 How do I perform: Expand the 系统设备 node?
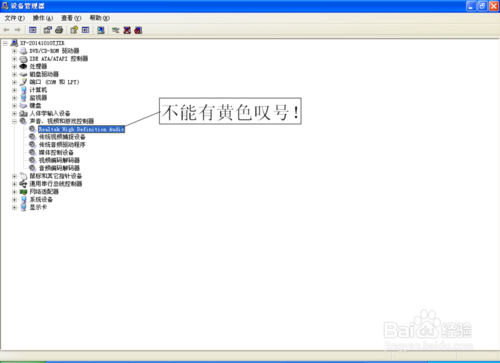[x=14, y=200]
